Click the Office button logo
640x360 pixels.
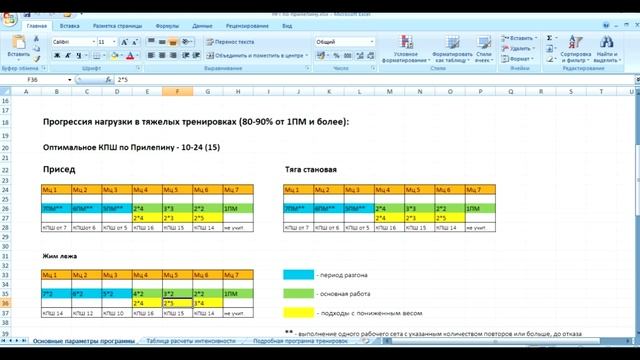(9, 19)
